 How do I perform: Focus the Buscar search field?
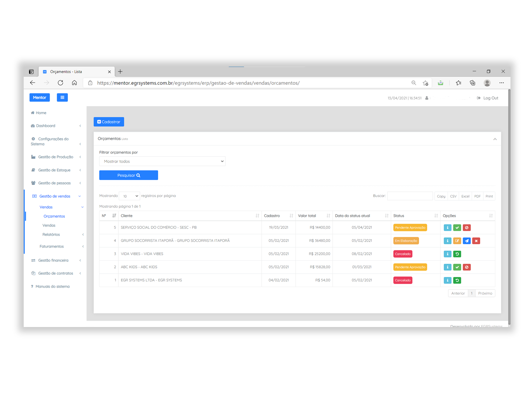(410, 196)
